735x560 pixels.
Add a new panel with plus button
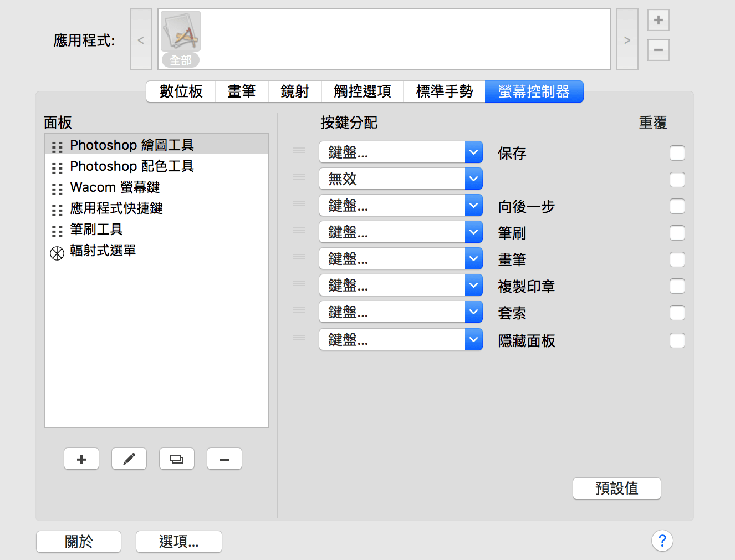point(81,459)
